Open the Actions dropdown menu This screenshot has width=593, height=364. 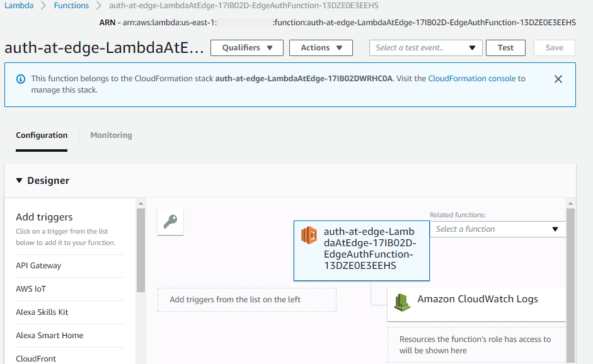(x=321, y=48)
